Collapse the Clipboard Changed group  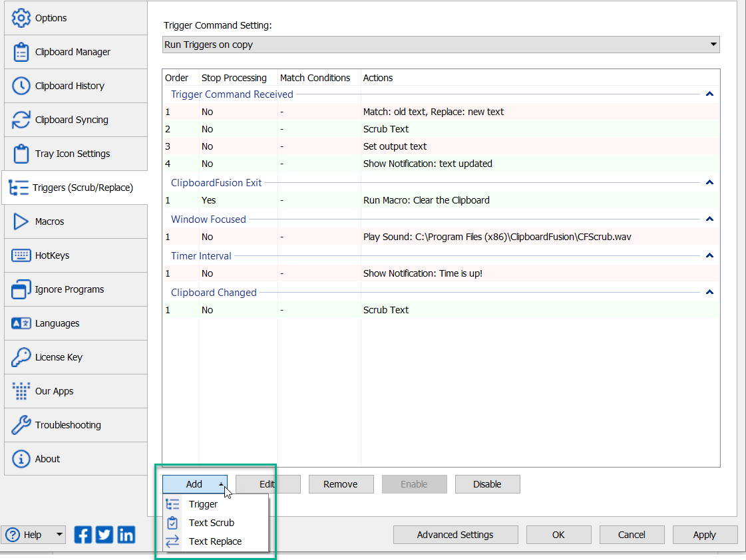point(709,293)
